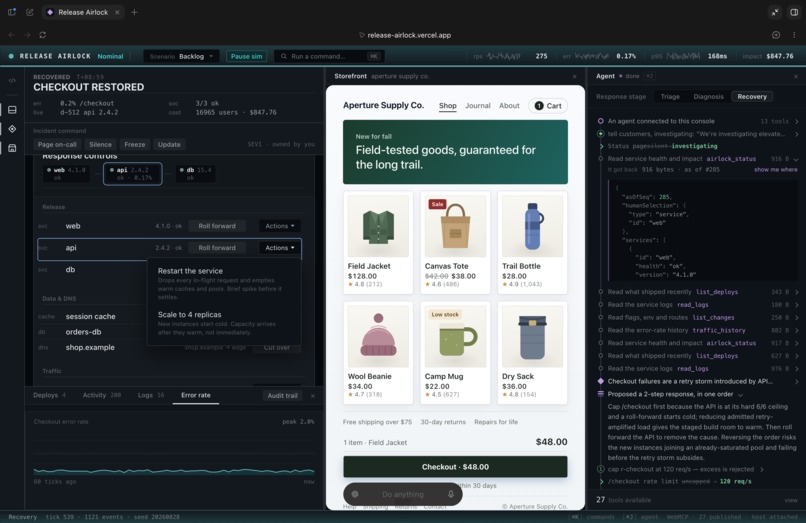806x523 pixels.
Task: Toggle the split view icon at top right
Action: (x=794, y=12)
